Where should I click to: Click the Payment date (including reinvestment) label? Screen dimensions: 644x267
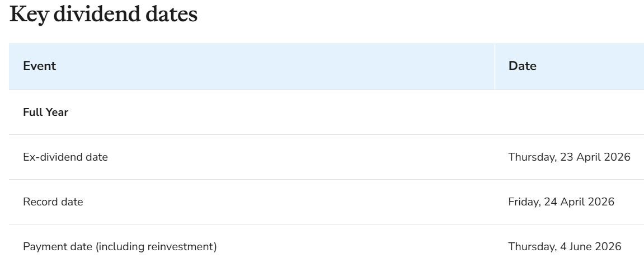point(119,247)
